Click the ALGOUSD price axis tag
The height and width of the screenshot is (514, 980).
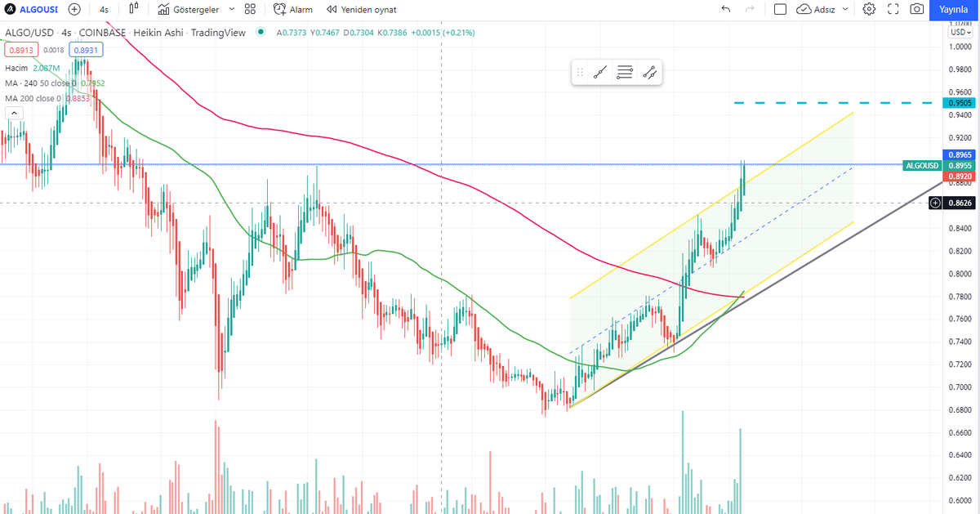coord(921,165)
